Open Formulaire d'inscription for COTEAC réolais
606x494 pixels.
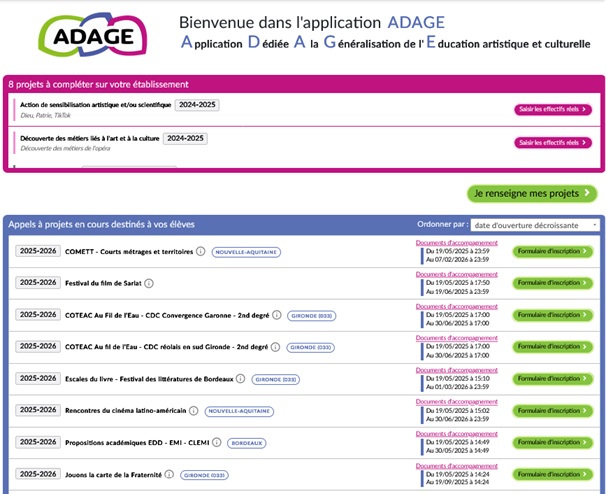click(553, 347)
